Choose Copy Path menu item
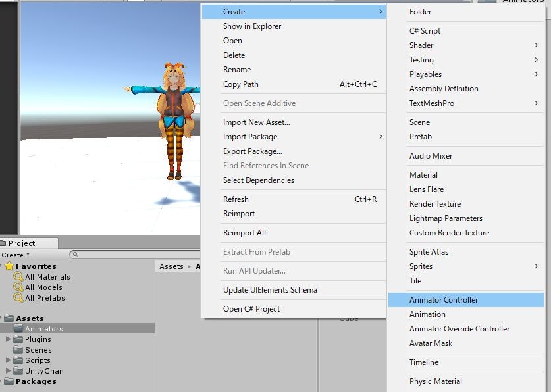551x392 pixels. click(x=294, y=84)
